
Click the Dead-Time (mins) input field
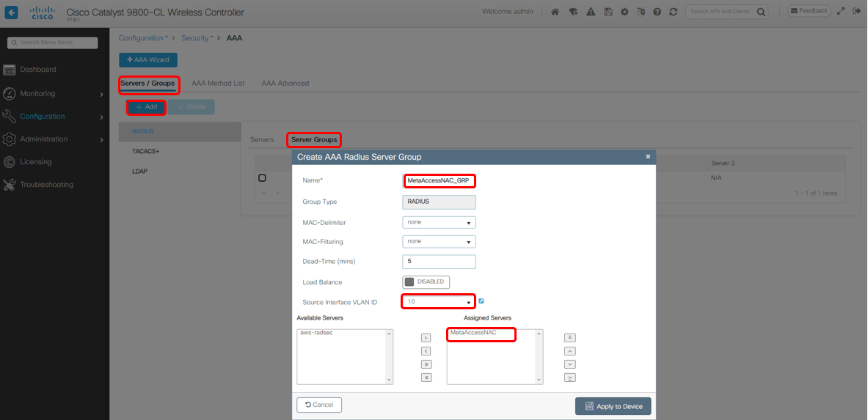pyautogui.click(x=439, y=261)
